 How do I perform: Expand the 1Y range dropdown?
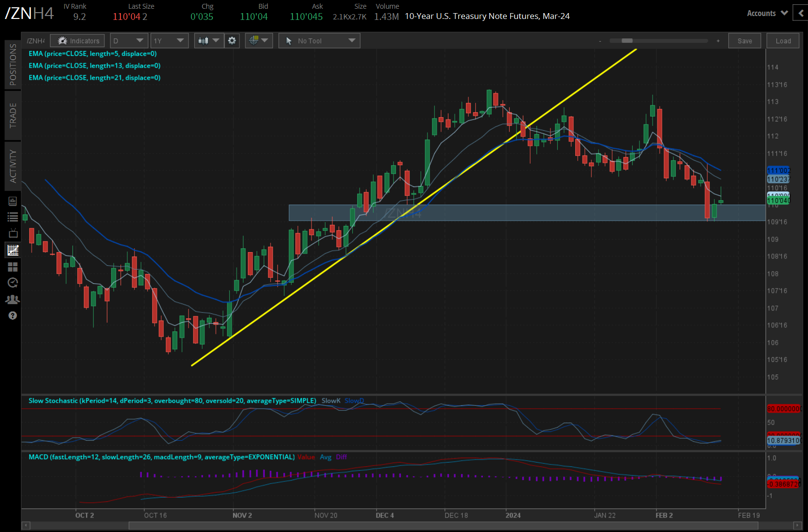point(169,40)
